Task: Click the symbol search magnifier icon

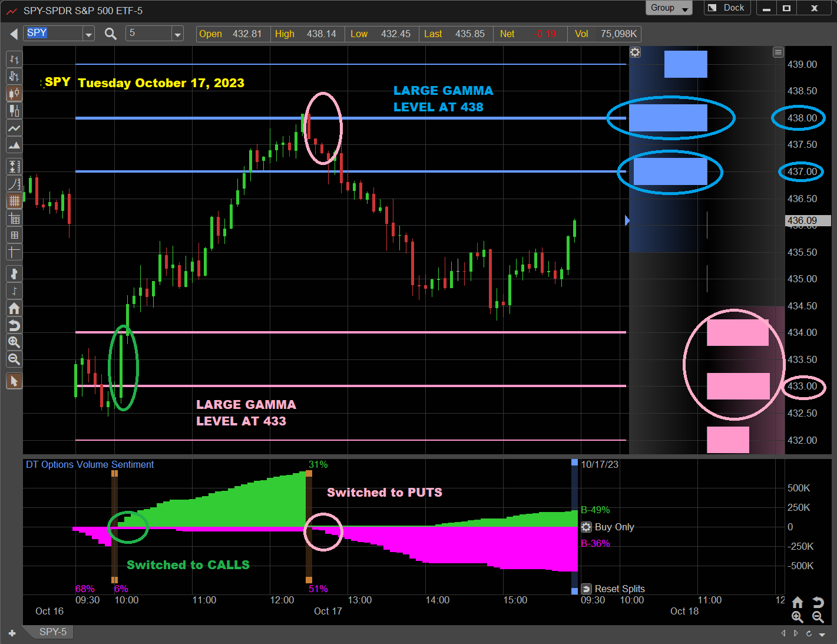Action: (x=110, y=34)
